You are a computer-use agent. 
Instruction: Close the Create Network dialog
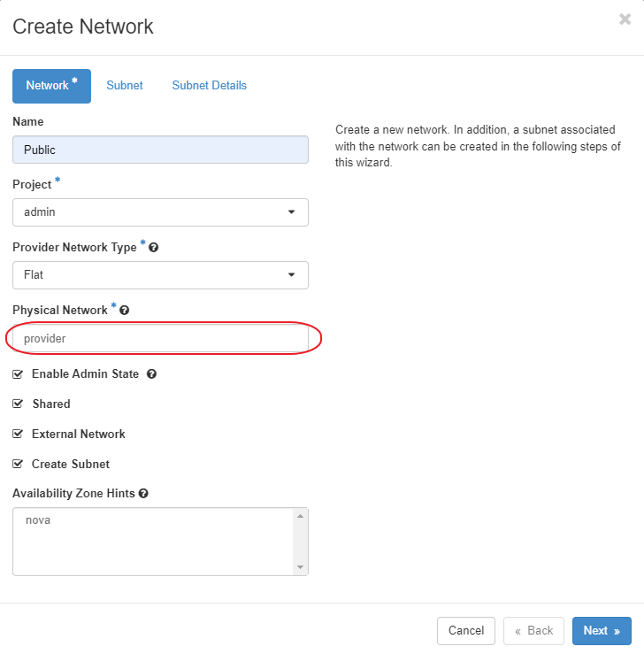pyautogui.click(x=625, y=19)
